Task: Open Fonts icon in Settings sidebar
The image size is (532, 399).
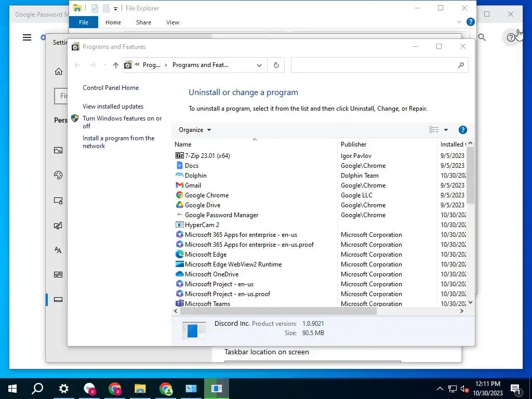Action: coord(58,250)
